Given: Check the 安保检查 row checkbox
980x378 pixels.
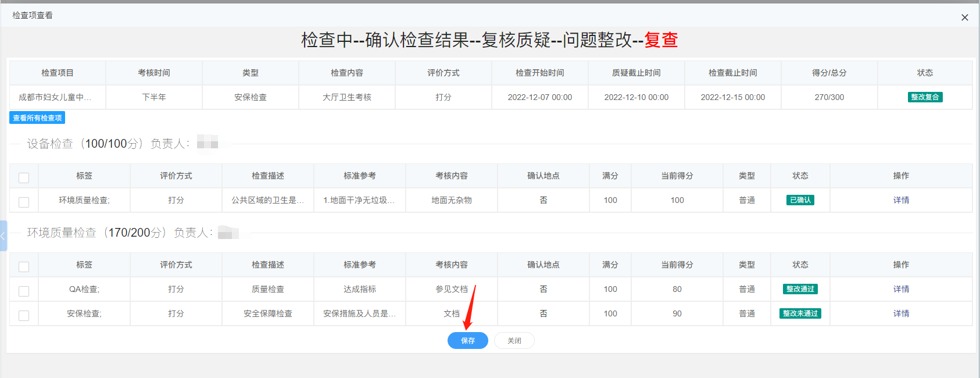Looking at the screenshot, I should pos(24,315).
